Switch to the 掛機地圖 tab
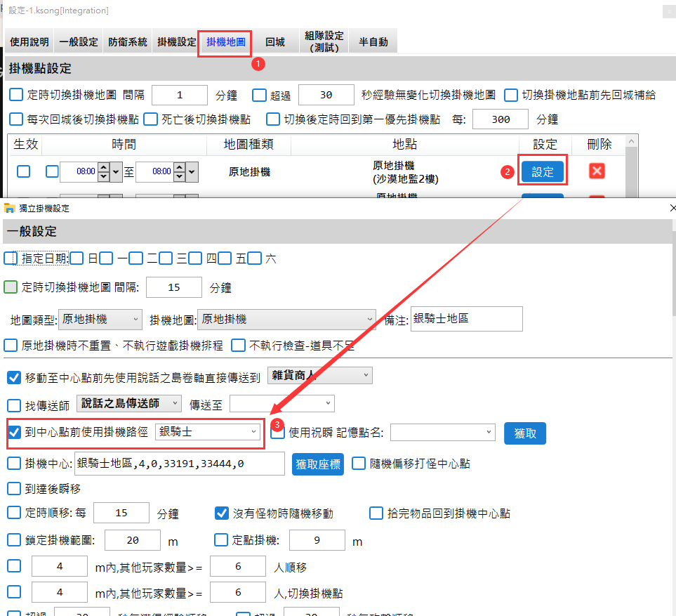This screenshot has height=616, width=676. coord(225,42)
